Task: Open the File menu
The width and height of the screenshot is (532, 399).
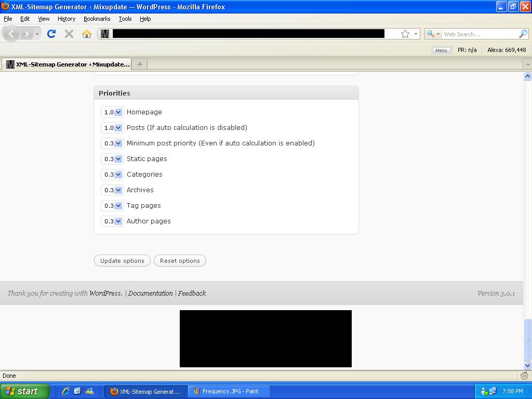Action: tap(8, 19)
